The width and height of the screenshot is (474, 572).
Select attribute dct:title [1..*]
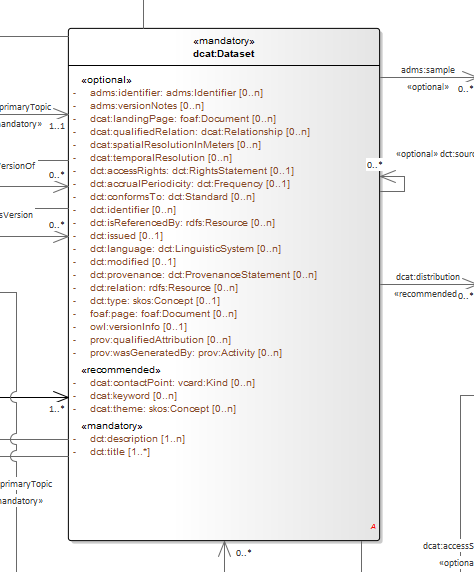point(120,452)
